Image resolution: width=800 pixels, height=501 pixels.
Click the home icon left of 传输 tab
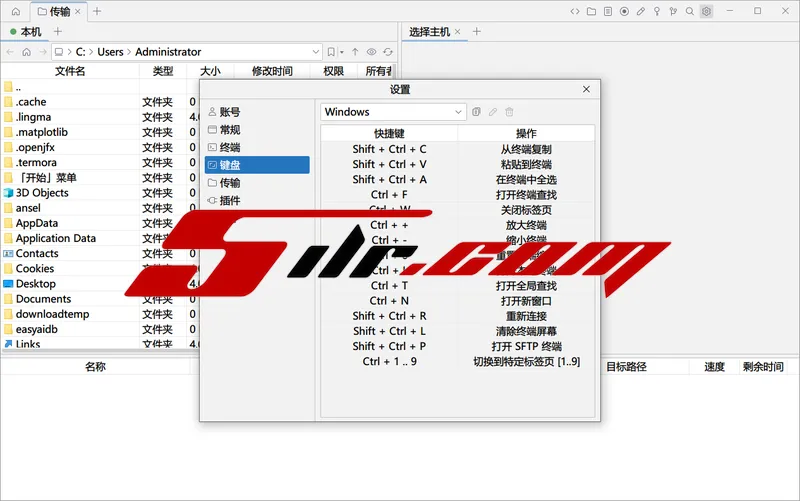[16, 11]
